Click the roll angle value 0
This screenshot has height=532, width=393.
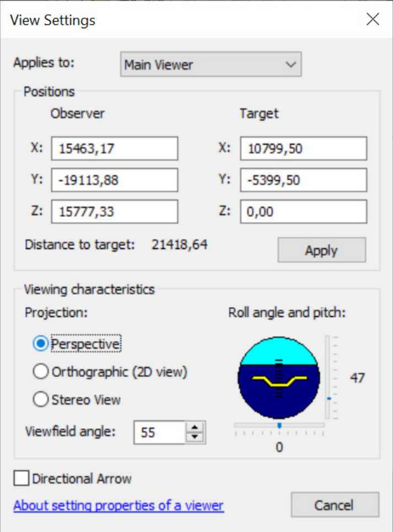click(279, 447)
